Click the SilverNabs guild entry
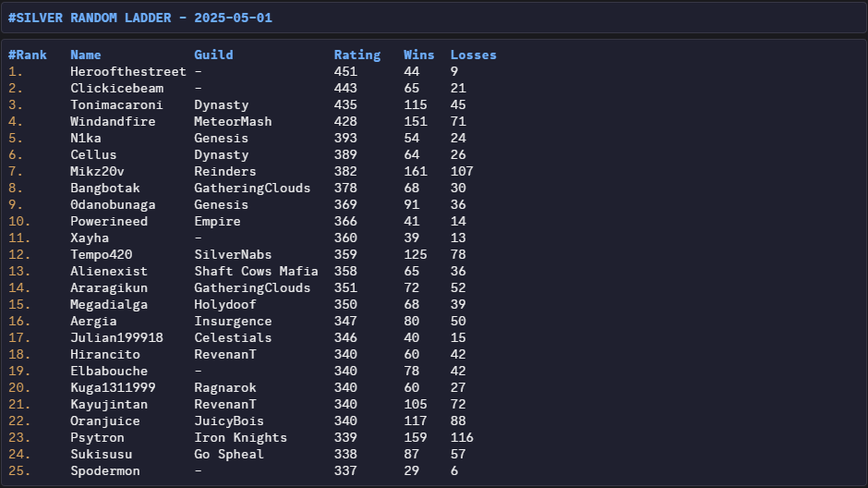 coord(233,254)
